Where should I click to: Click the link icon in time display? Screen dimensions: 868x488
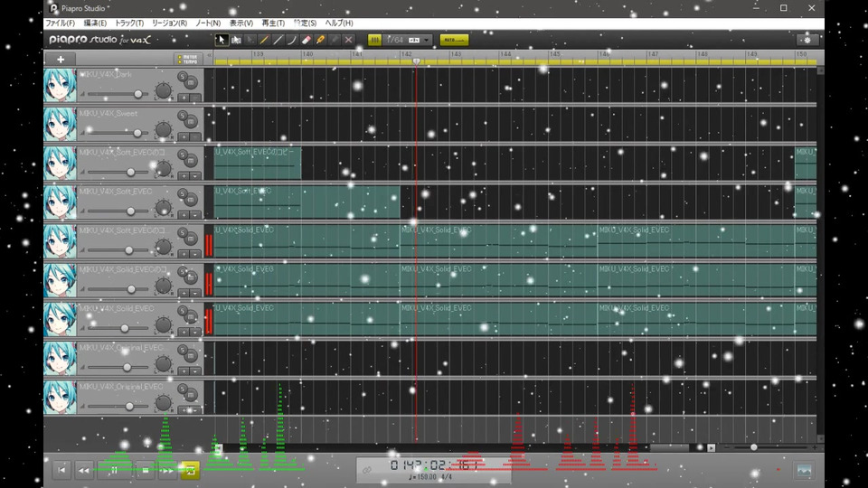pos(367,470)
